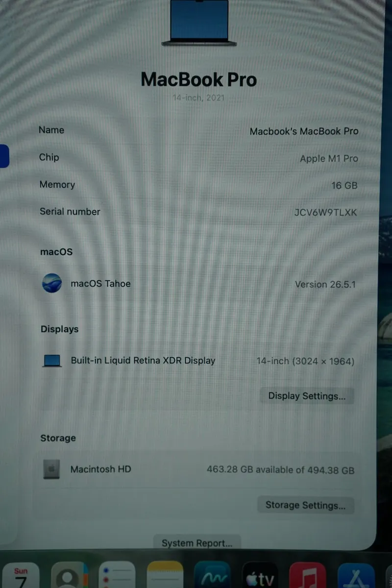Click the serial number JCV6W9TLXK

point(325,213)
